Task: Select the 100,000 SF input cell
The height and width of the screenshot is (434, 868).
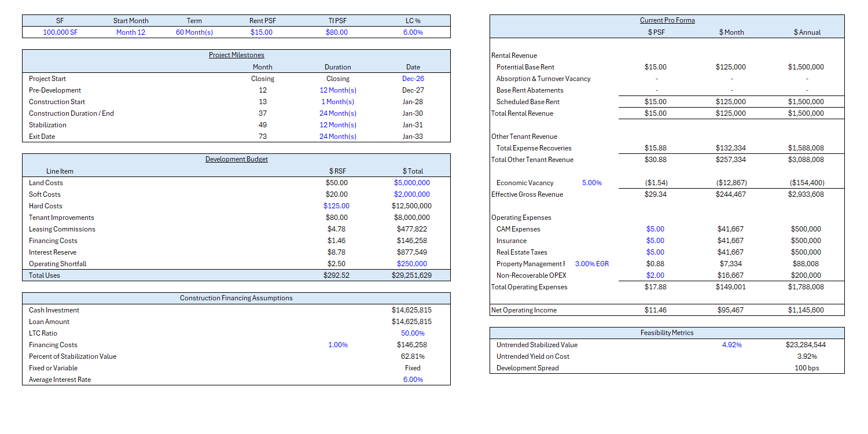Action: coord(60,32)
